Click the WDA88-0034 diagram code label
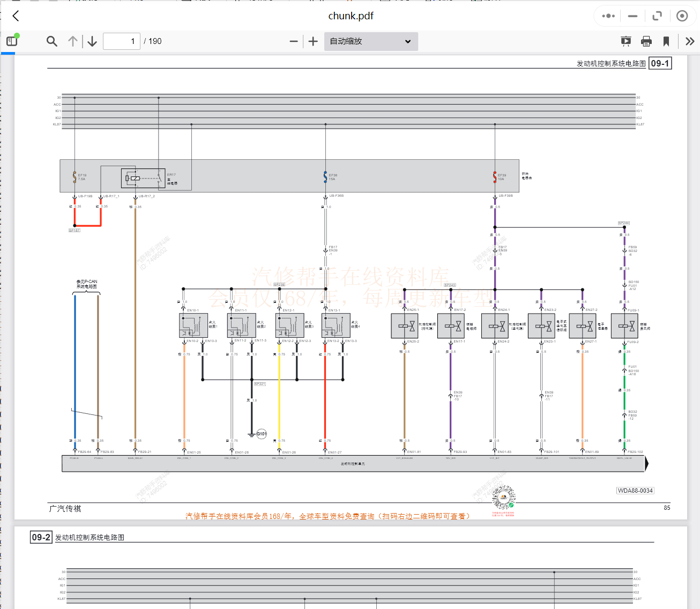Image resolution: width=700 pixels, height=609 pixels. pos(635,491)
